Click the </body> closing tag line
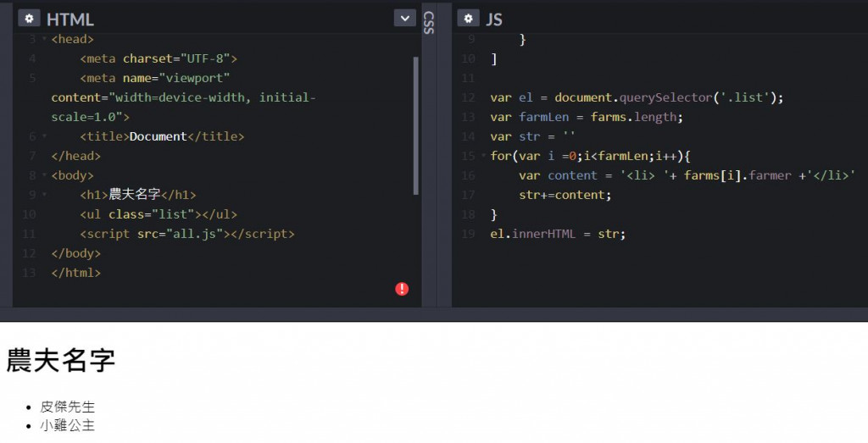Image resolution: width=868 pixels, height=443 pixels. [75, 253]
